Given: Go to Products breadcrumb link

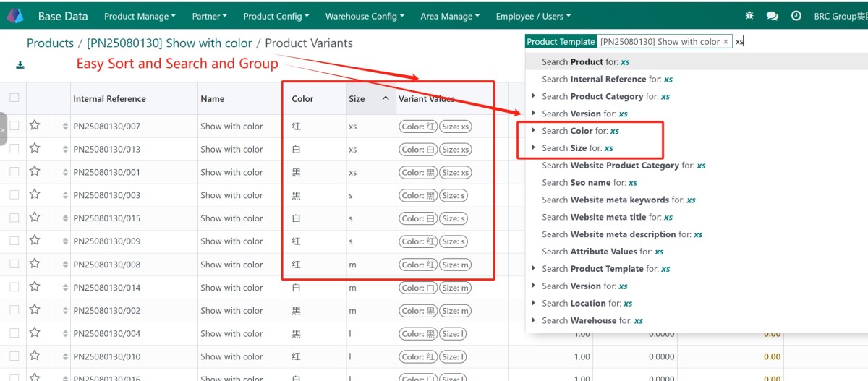Looking at the screenshot, I should pos(50,43).
